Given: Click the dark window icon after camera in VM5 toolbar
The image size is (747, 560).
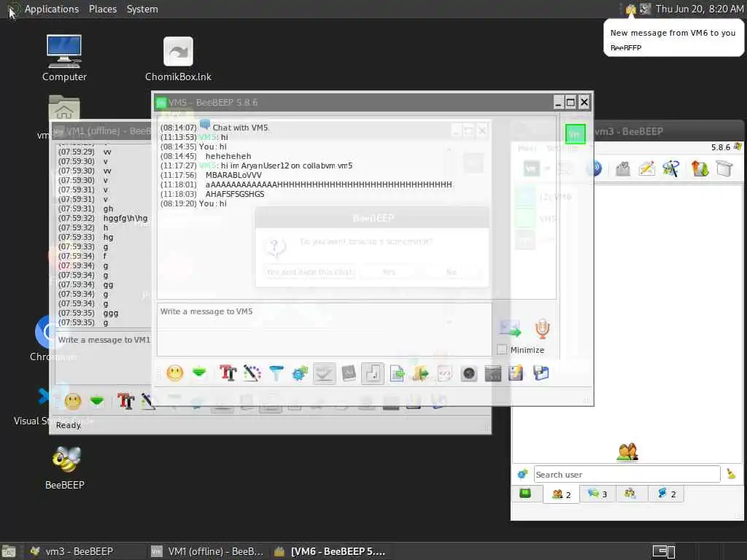Looking at the screenshot, I should click(x=493, y=373).
